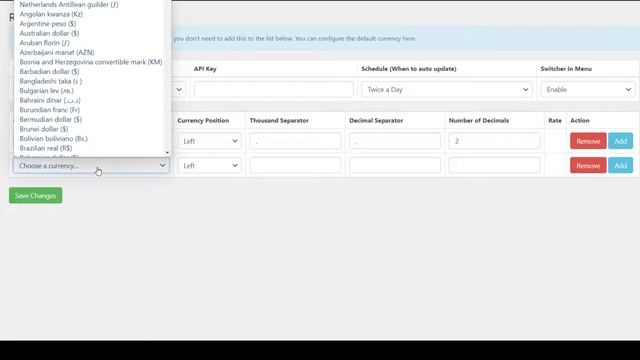The image size is (640, 360).
Task: Click the Rate column header
Action: [555, 120]
